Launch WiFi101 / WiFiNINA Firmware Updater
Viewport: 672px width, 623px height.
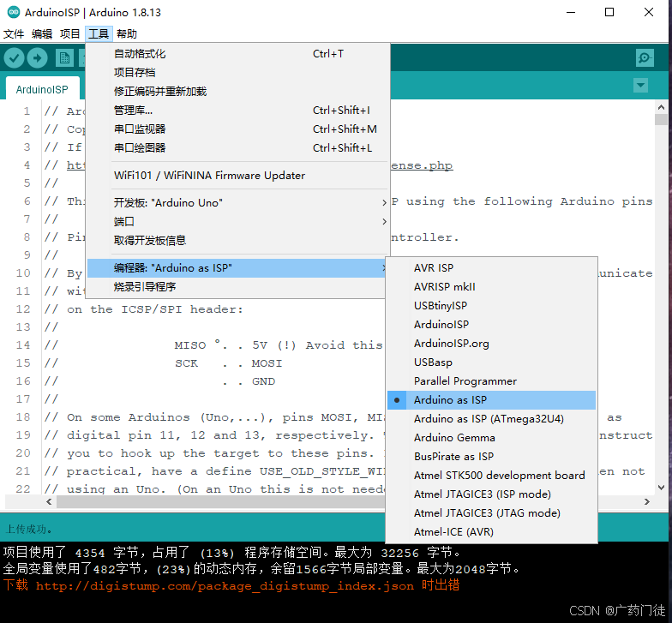[238, 175]
